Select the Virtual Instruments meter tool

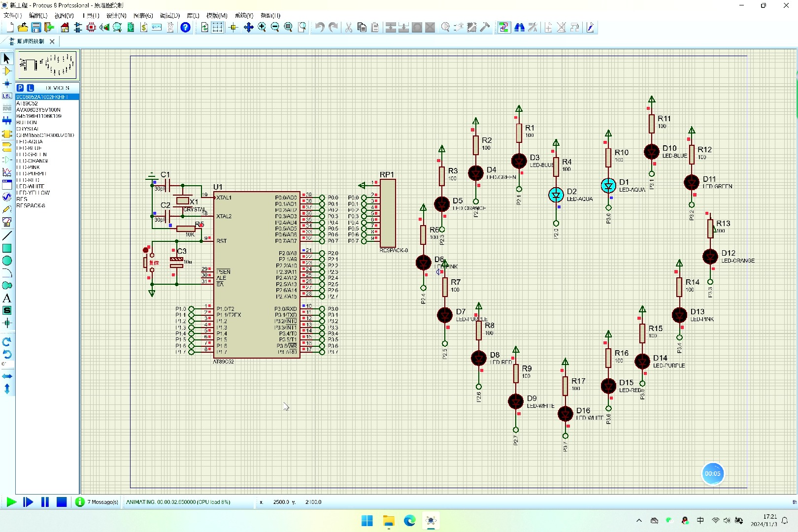tap(7, 222)
